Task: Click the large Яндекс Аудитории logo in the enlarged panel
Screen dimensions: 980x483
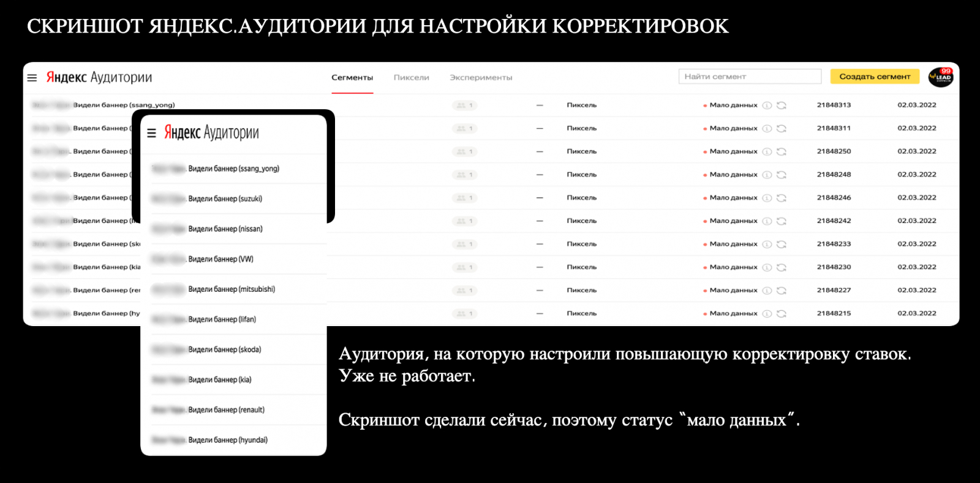Action: click(211, 132)
